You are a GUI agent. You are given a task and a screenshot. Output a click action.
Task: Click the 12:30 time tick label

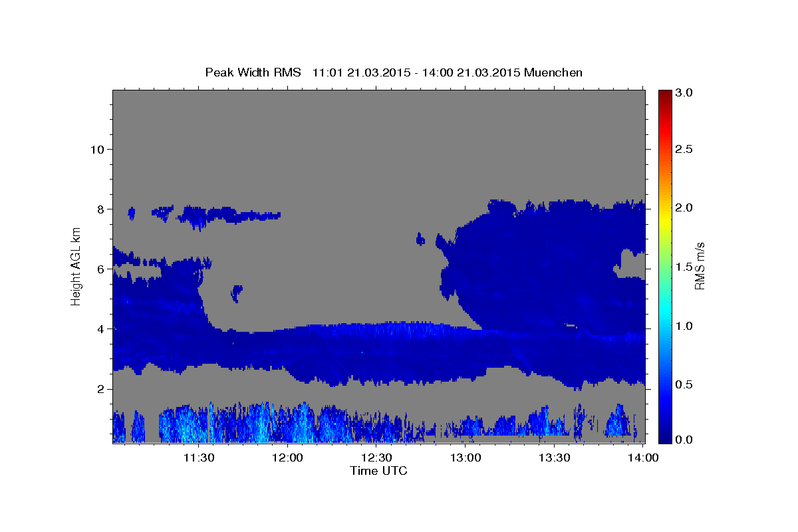376,458
